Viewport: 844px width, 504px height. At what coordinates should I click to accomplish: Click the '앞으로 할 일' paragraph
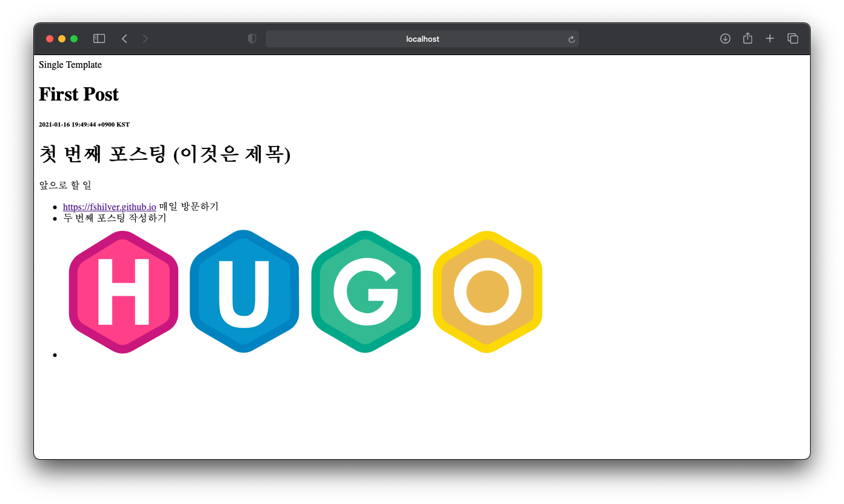(x=65, y=185)
